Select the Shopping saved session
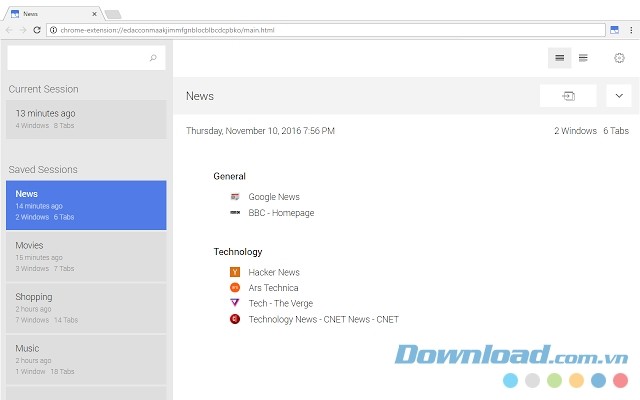 coord(86,307)
